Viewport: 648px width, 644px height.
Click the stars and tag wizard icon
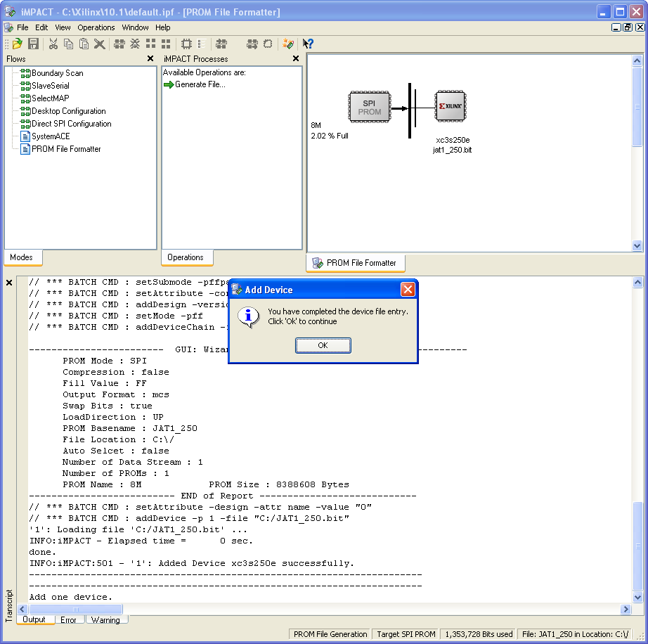(x=288, y=44)
